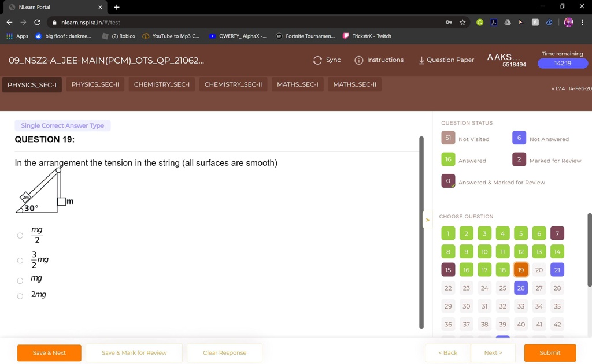592x364 pixels.
Task: Select the mg/2 answer option
Action: [20, 235]
